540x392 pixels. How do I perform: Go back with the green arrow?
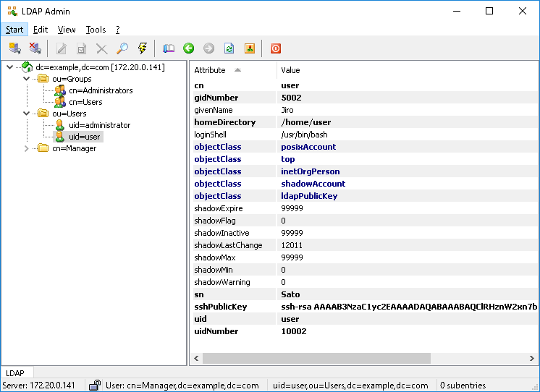tap(188, 48)
